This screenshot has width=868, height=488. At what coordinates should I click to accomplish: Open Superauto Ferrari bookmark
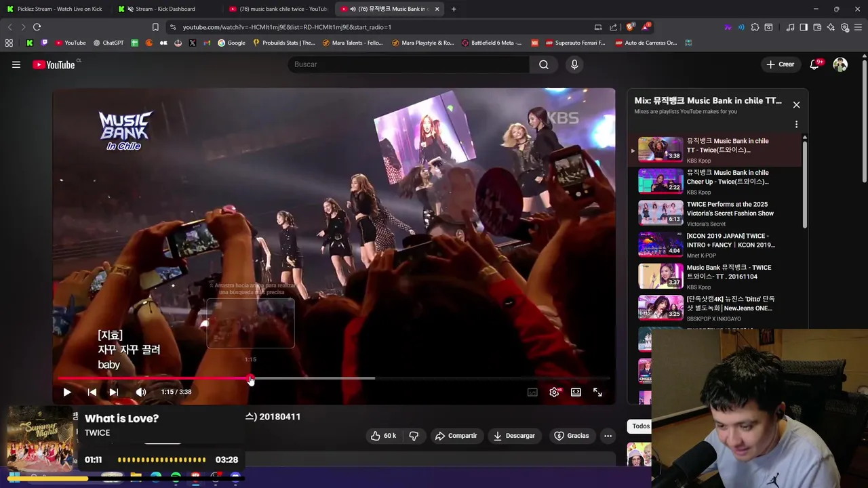point(576,43)
